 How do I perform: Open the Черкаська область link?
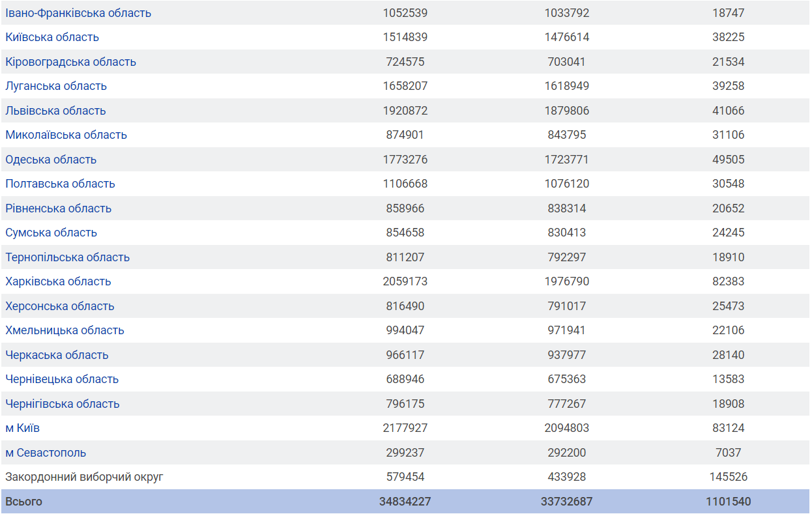[57, 355]
